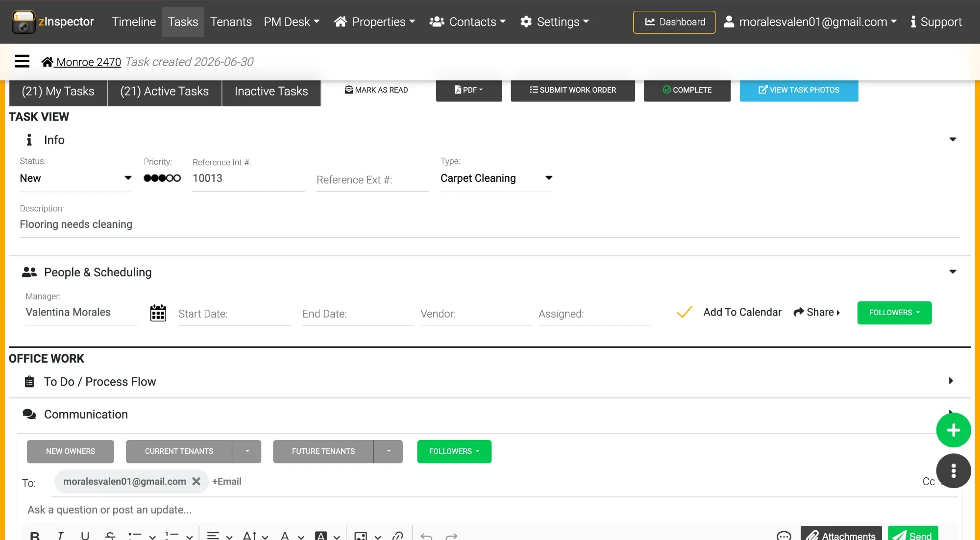This screenshot has width=980, height=540.
Task: Click the insert image icon
Action: coord(361,536)
